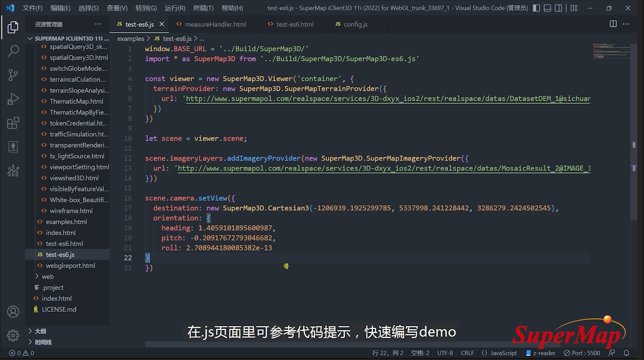Open wireframe.html in file tree
This screenshot has height=360, width=644.
coord(68,211)
